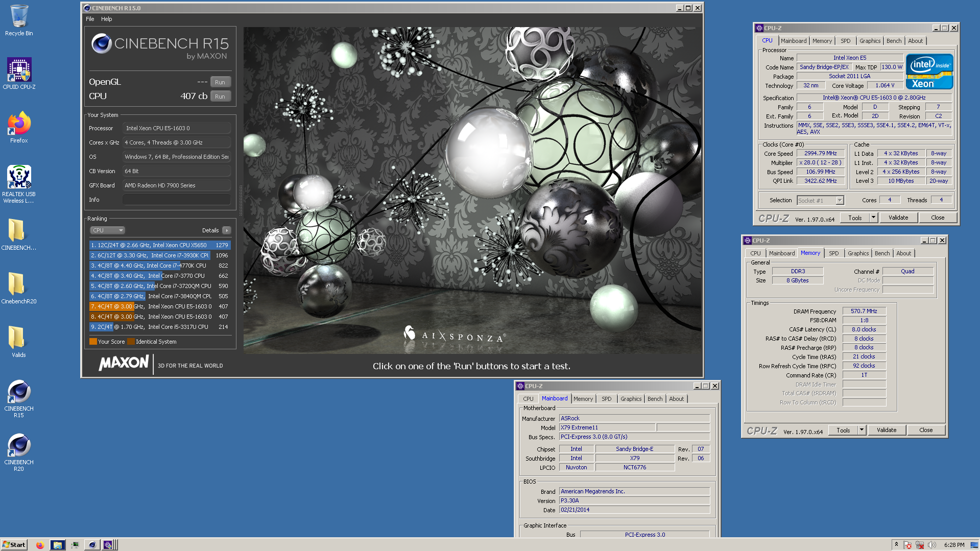Click the system monitor taskbar icon
The image size is (980, 551).
[75, 545]
